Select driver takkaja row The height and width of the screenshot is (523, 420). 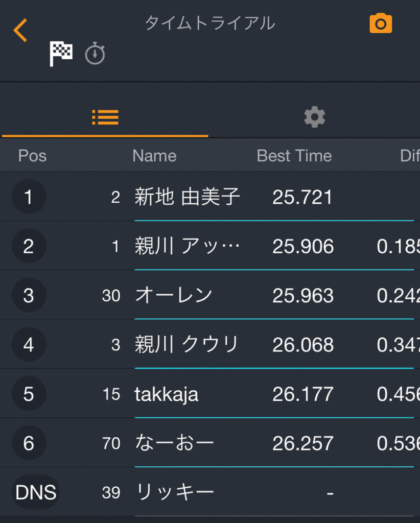click(167, 394)
